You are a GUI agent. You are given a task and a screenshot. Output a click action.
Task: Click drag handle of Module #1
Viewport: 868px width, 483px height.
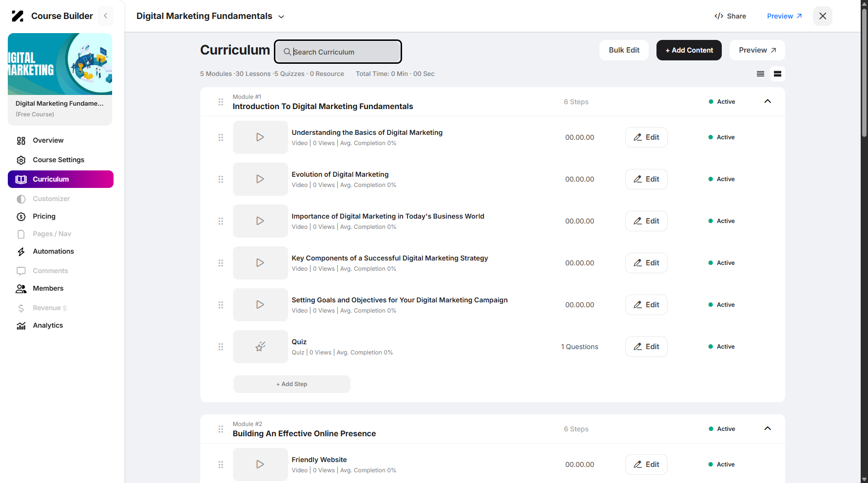(x=221, y=102)
